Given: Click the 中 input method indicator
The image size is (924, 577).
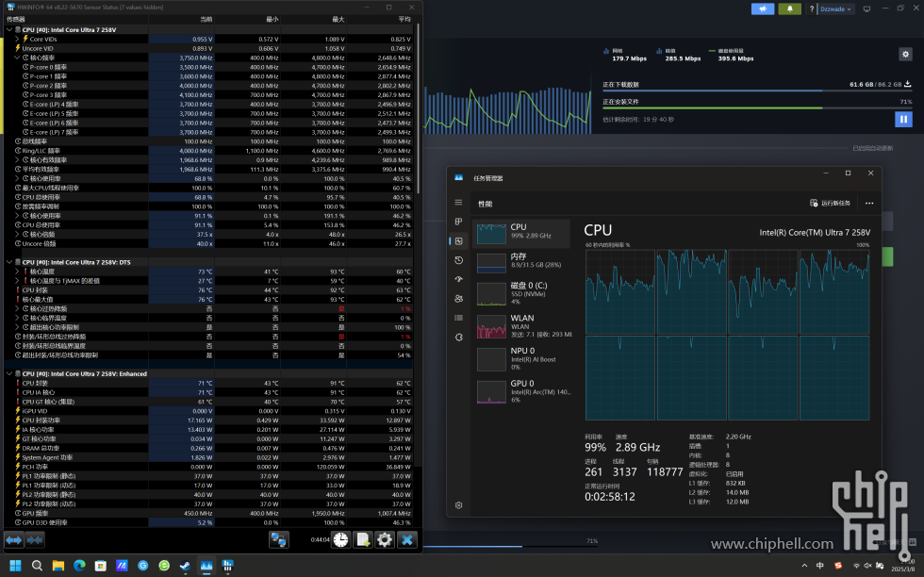Looking at the screenshot, I should pyautogui.click(x=819, y=565).
